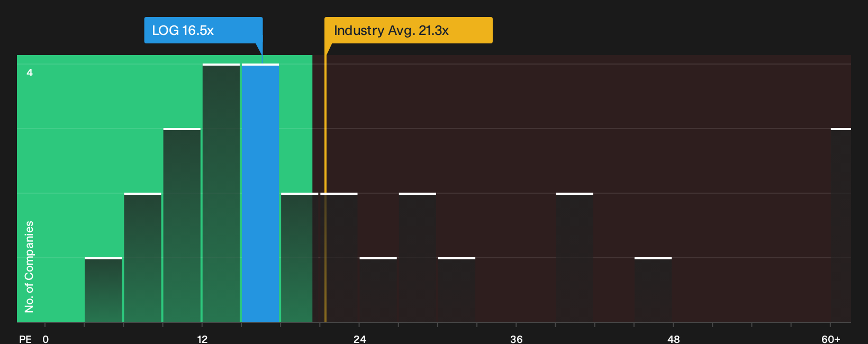The width and height of the screenshot is (868, 344).
Task: Click the bar starting at PE 24
Action: coord(378,289)
